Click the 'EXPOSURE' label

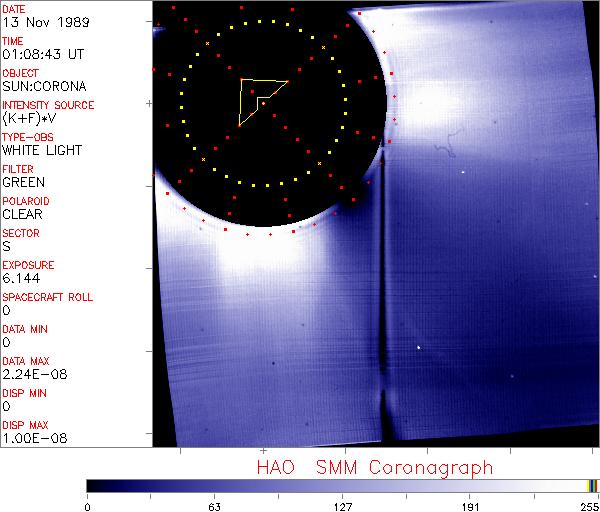pyautogui.click(x=28, y=265)
